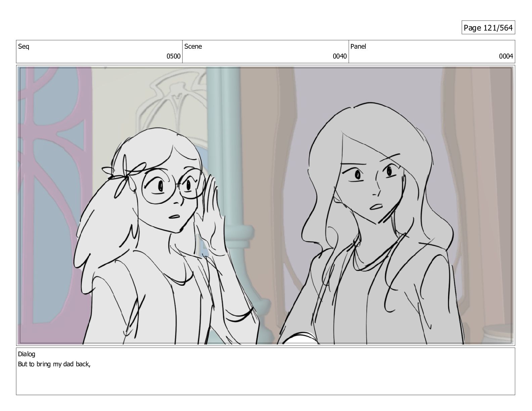Image resolution: width=532 pixels, height=411 pixels.
Task: Click the dialog text 'But to bring my dad back,'
Action: click(x=54, y=364)
